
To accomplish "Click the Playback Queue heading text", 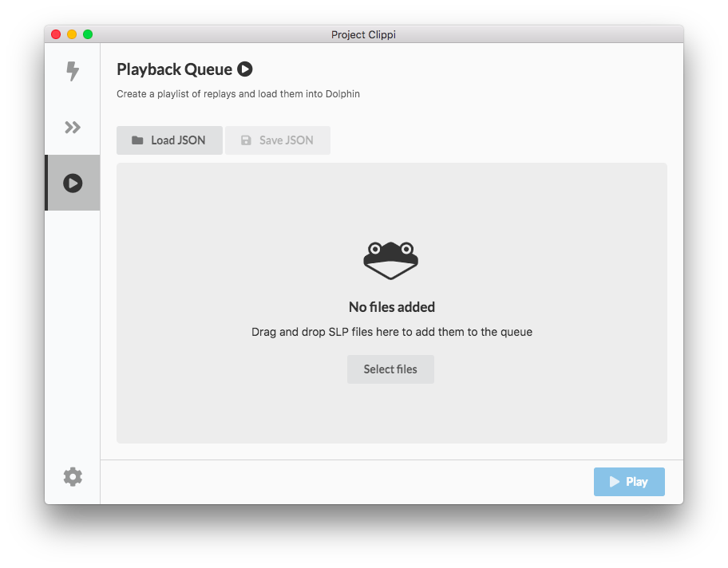I will (x=174, y=69).
